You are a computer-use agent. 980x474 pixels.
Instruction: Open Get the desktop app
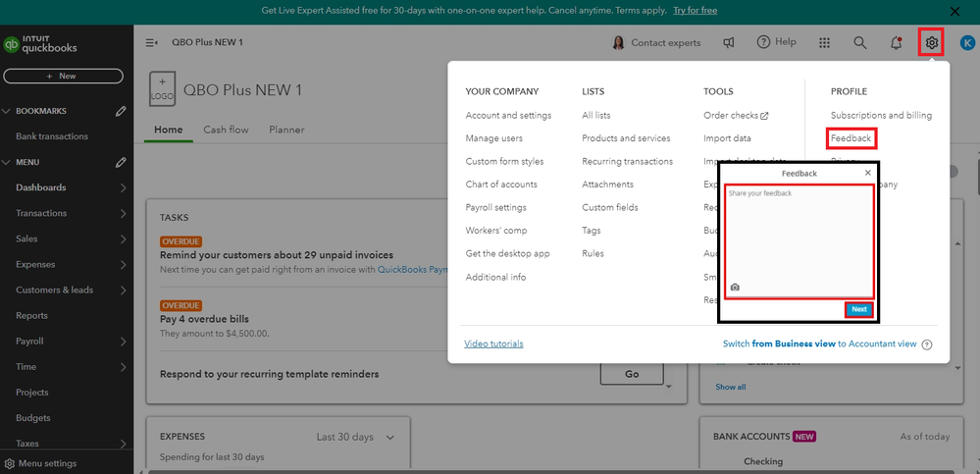[x=507, y=254]
